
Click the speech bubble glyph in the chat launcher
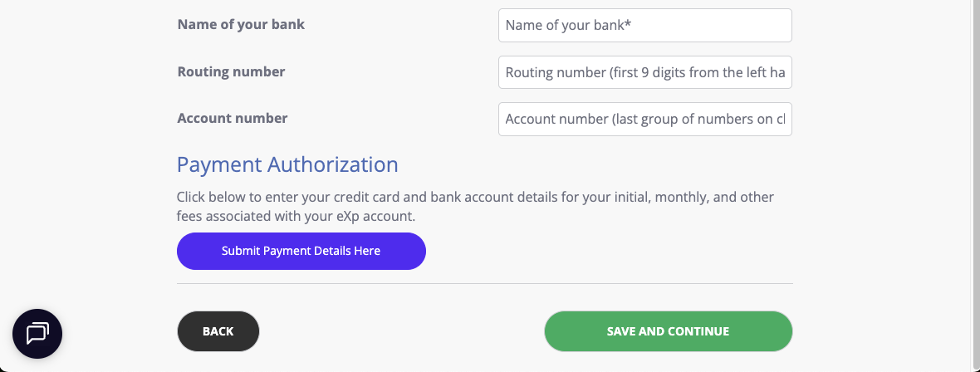click(37, 333)
